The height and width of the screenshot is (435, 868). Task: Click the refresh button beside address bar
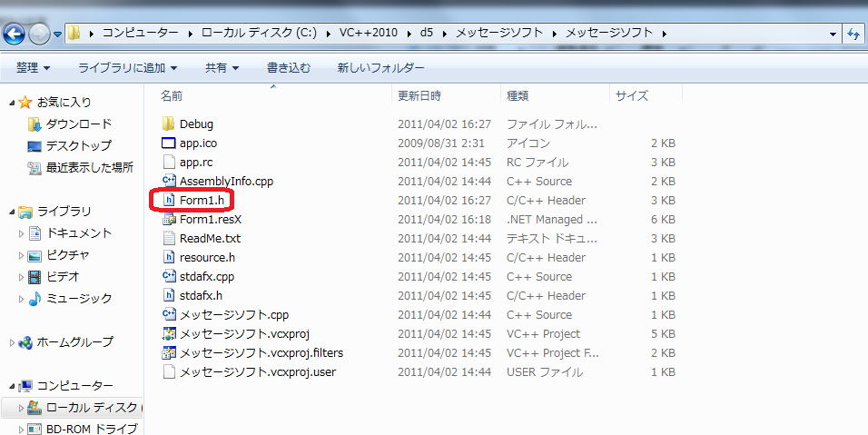854,34
